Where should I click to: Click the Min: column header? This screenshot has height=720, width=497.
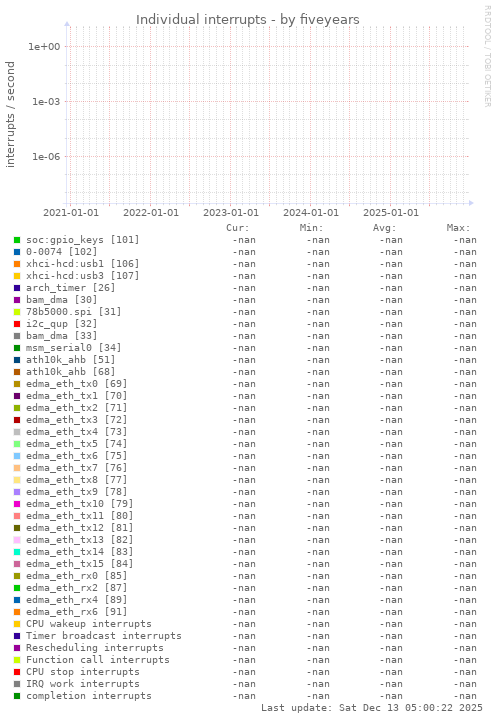pos(311,228)
